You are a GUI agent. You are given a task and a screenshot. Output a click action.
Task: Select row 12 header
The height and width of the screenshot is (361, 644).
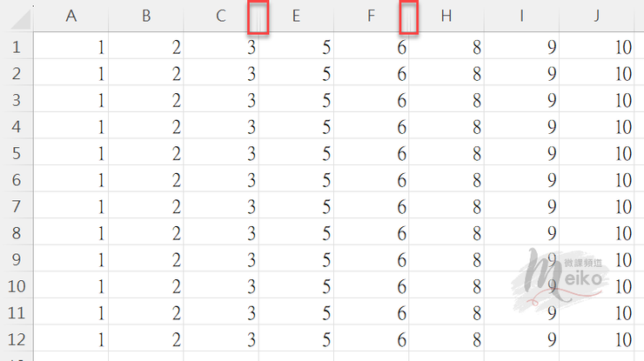coord(17,339)
